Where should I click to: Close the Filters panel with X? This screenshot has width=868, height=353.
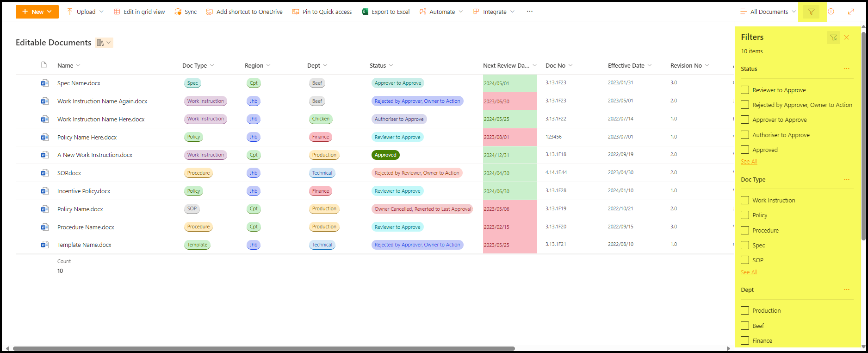point(846,38)
